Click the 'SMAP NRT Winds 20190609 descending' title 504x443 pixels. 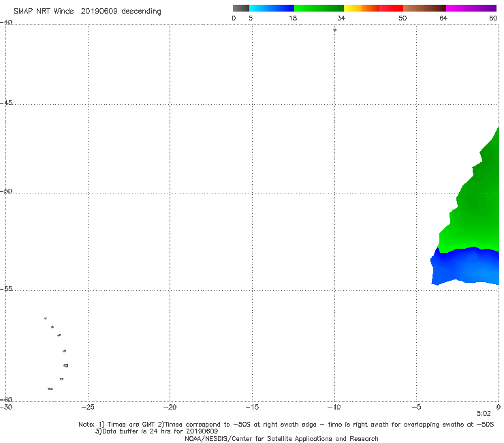[87, 12]
